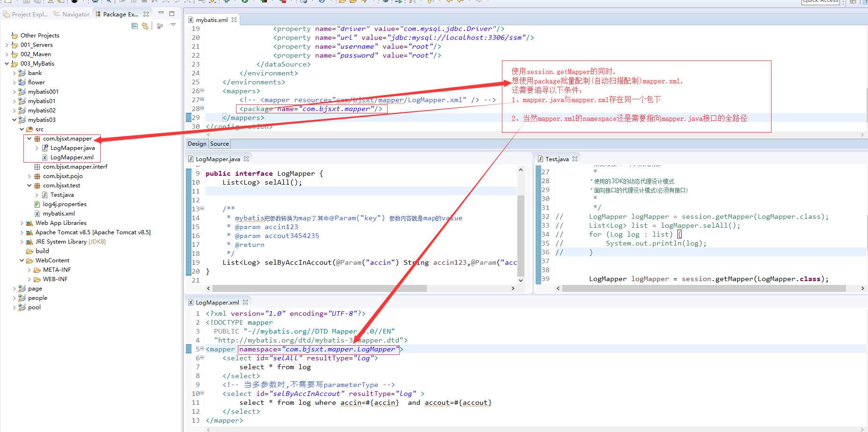Toggle folding at line 6 in LogMapper.xml
868x432 pixels.
point(202,358)
